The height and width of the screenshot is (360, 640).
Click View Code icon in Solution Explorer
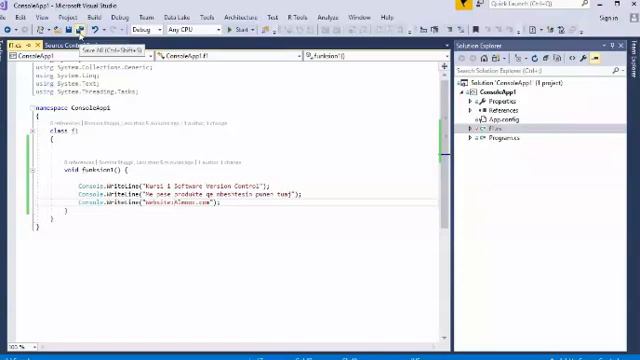click(x=572, y=58)
